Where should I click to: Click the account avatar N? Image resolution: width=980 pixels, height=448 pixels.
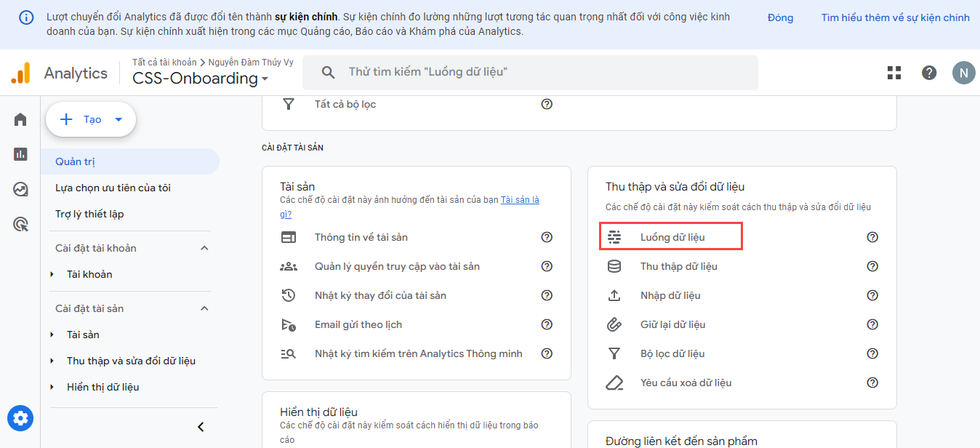(x=963, y=73)
